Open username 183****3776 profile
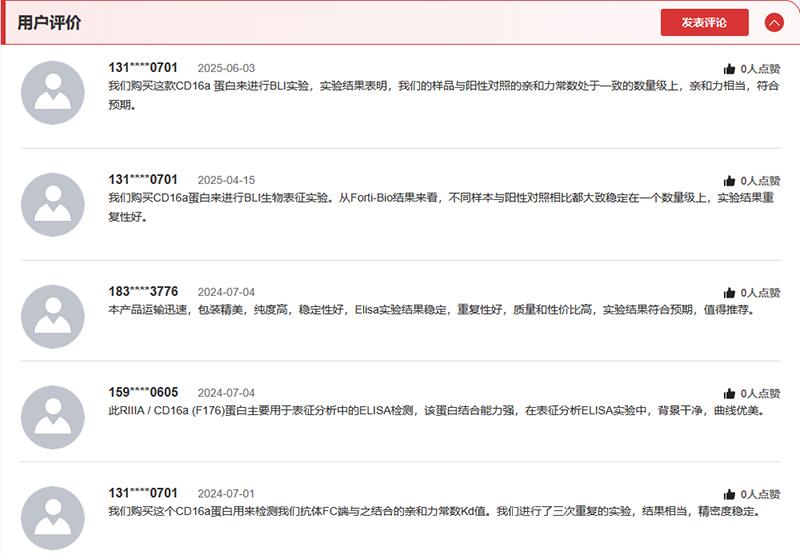Image resolution: width=800 pixels, height=555 pixels. [x=143, y=292]
